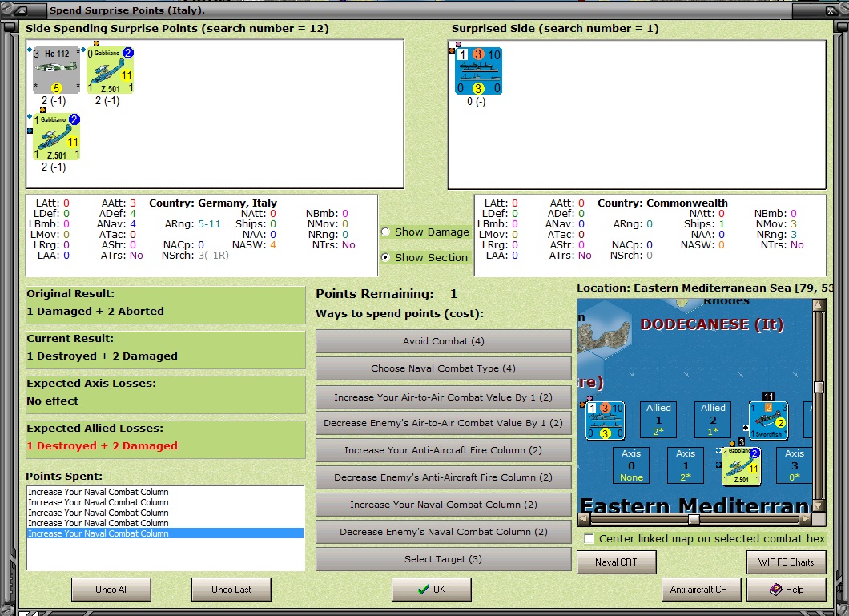Select the highlighted Increase Your Naval Combat Column entry
Image resolution: width=849 pixels, height=616 pixels.
coord(165,533)
